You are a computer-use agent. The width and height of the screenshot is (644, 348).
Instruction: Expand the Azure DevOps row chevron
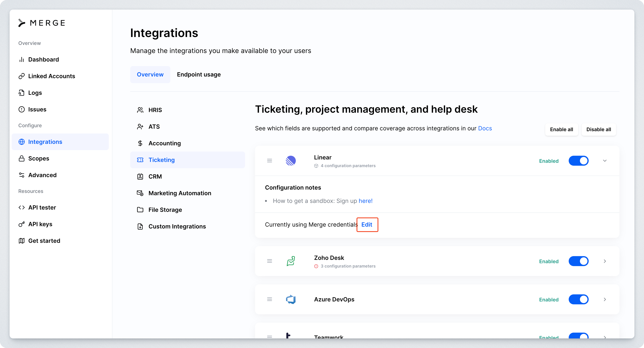[x=605, y=299]
